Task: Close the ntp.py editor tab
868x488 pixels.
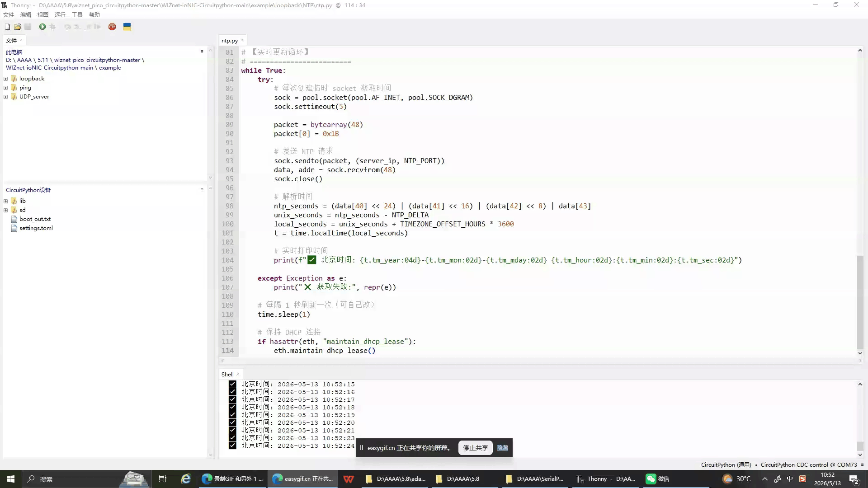Action: pos(242,40)
